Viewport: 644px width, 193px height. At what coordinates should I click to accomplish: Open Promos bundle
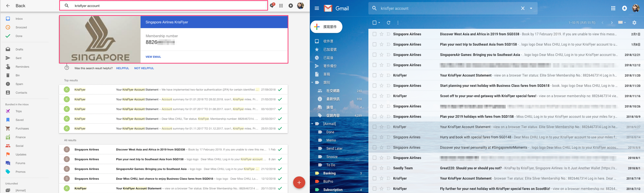click(20, 172)
